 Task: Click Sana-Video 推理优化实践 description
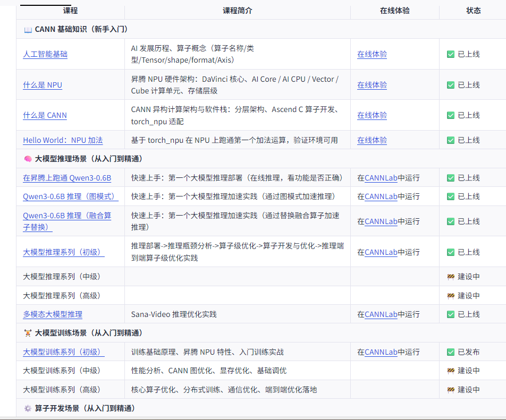pos(174,314)
